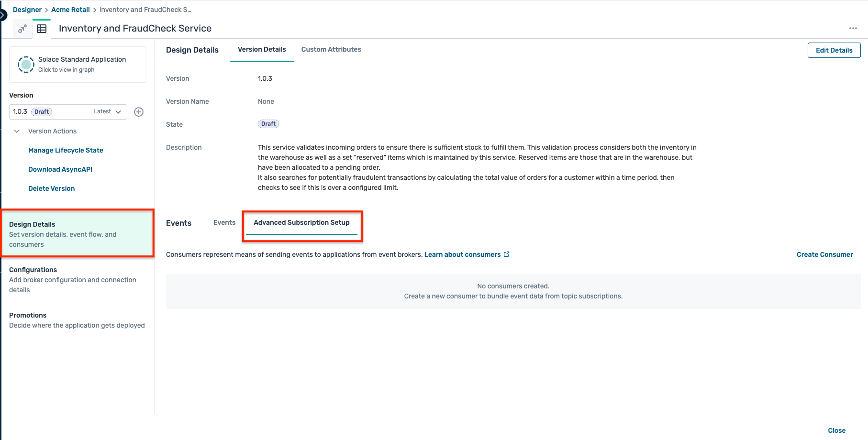Open the Acme Retail breadcrumb

click(70, 9)
